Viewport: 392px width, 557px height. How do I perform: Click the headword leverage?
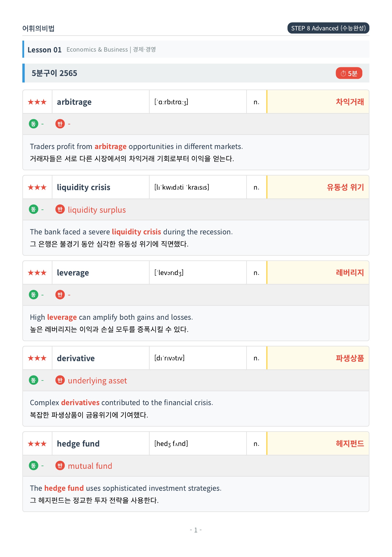(x=73, y=273)
